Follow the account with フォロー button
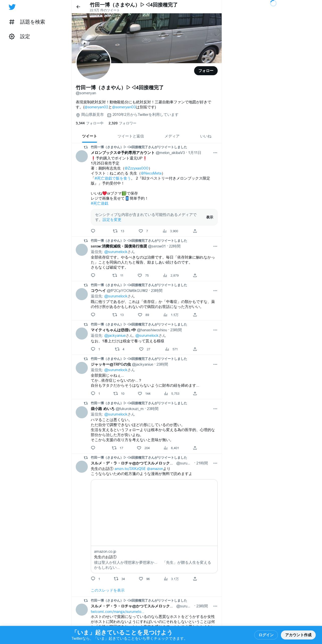 (206, 71)
